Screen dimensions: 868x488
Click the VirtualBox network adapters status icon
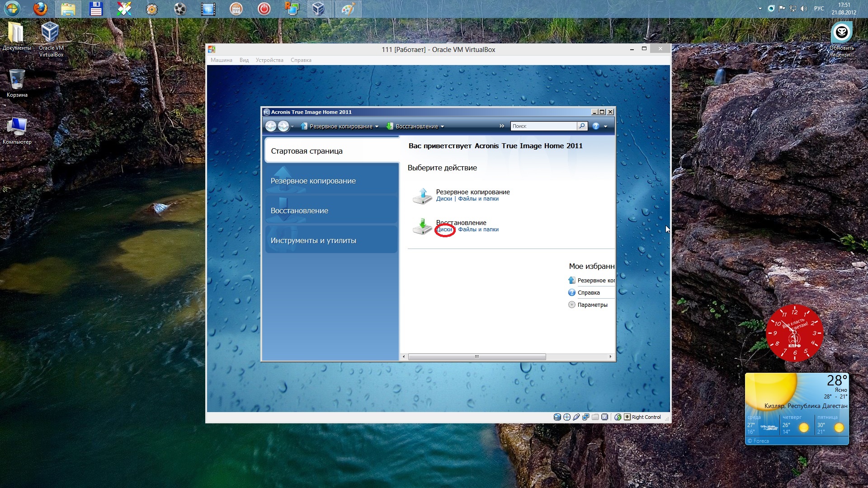(x=586, y=417)
